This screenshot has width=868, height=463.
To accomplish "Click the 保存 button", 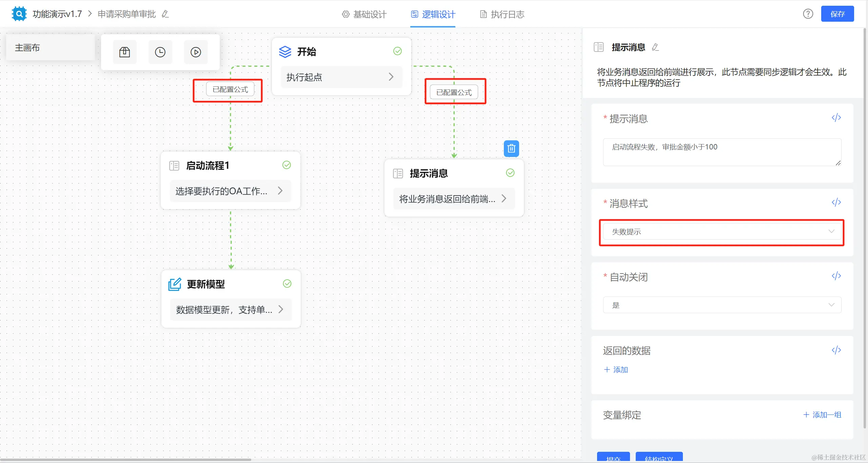I will point(837,14).
